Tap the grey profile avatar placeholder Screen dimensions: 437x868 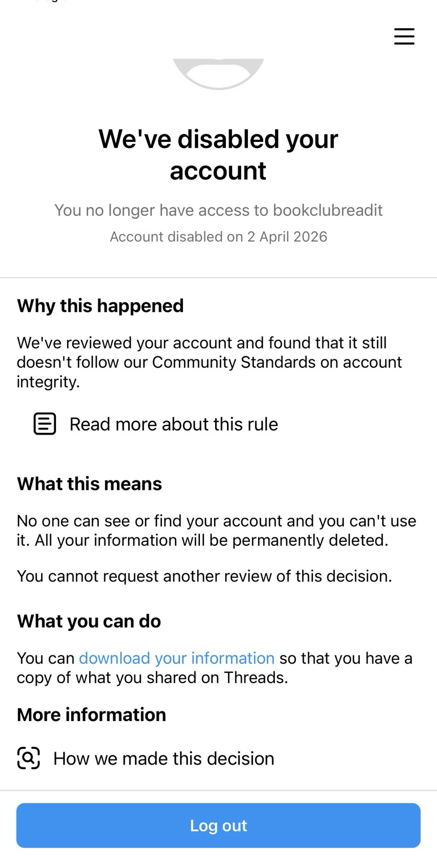coord(218,73)
